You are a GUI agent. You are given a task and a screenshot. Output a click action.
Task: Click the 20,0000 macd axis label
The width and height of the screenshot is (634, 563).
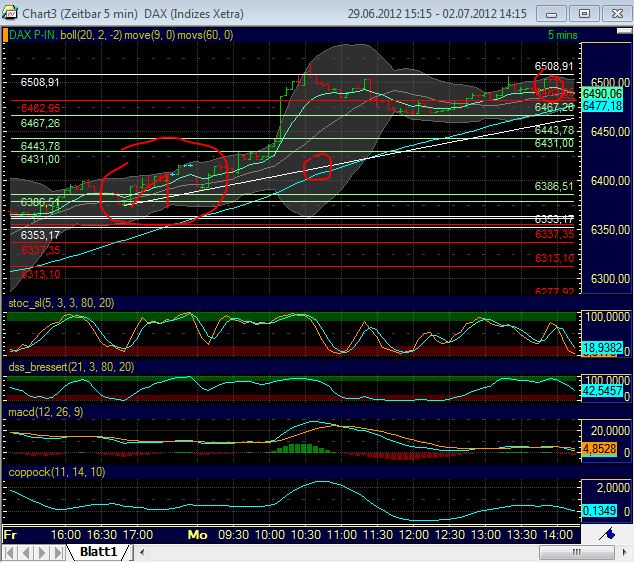[610, 431]
